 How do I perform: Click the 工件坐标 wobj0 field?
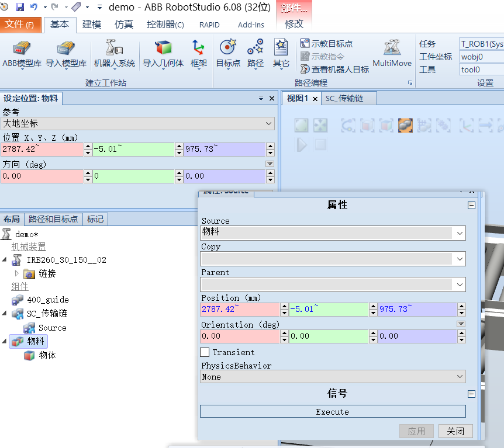coord(481,57)
